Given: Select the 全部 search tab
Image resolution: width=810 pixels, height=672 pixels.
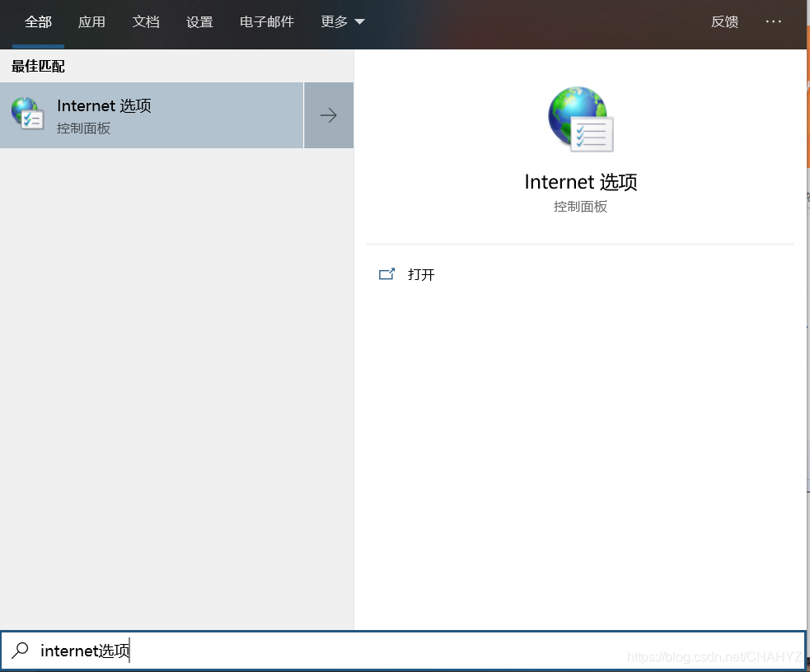Looking at the screenshot, I should pos(38,22).
